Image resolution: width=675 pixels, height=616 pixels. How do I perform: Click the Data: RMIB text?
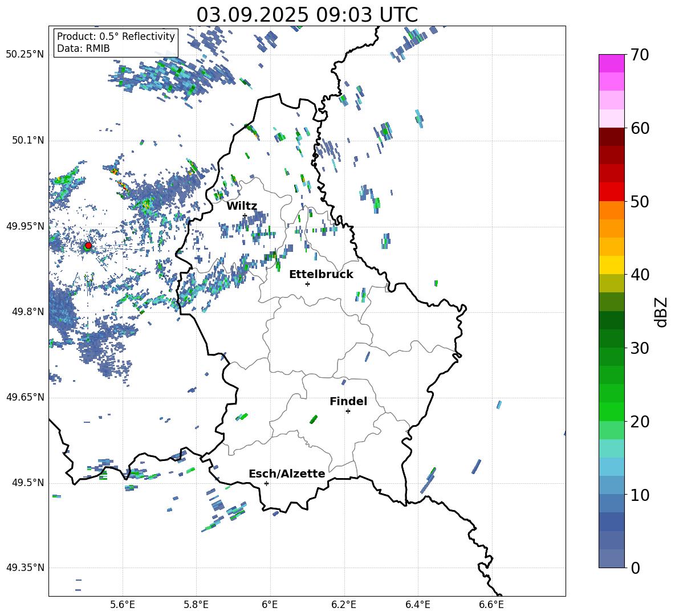(x=83, y=48)
